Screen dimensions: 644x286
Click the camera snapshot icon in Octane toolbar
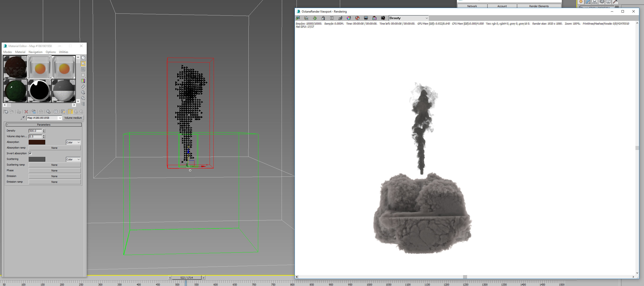pos(383,18)
